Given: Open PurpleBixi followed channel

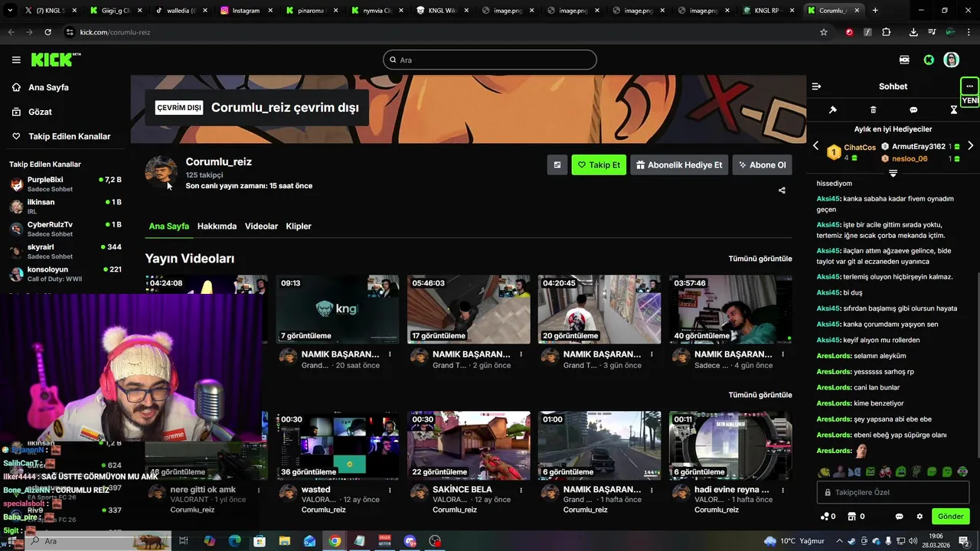Looking at the screenshot, I should pyautogui.click(x=65, y=184).
